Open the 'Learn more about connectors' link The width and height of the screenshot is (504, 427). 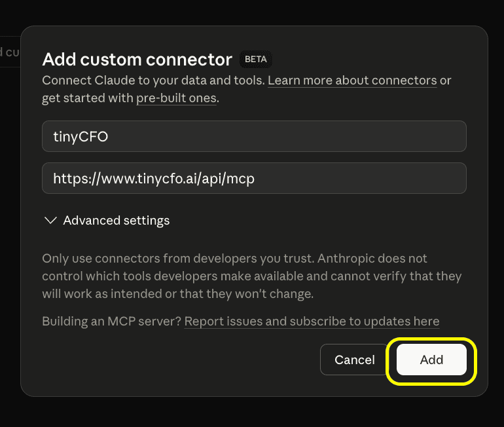click(352, 81)
